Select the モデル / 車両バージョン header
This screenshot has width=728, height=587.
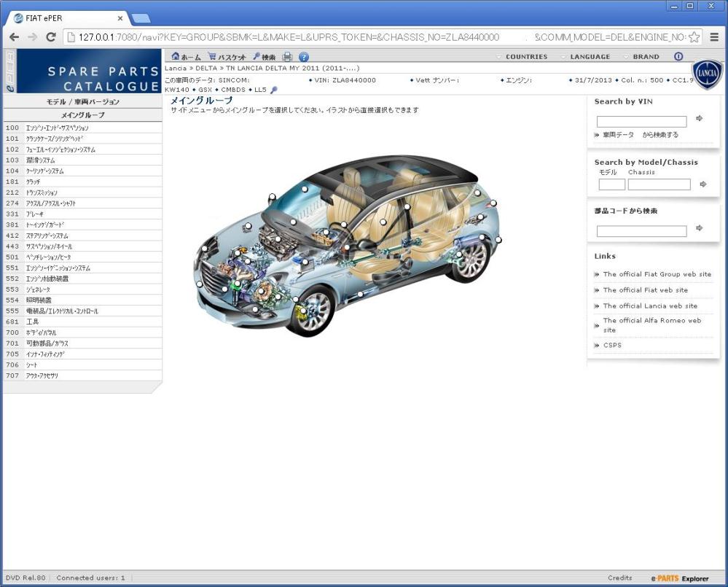82,101
